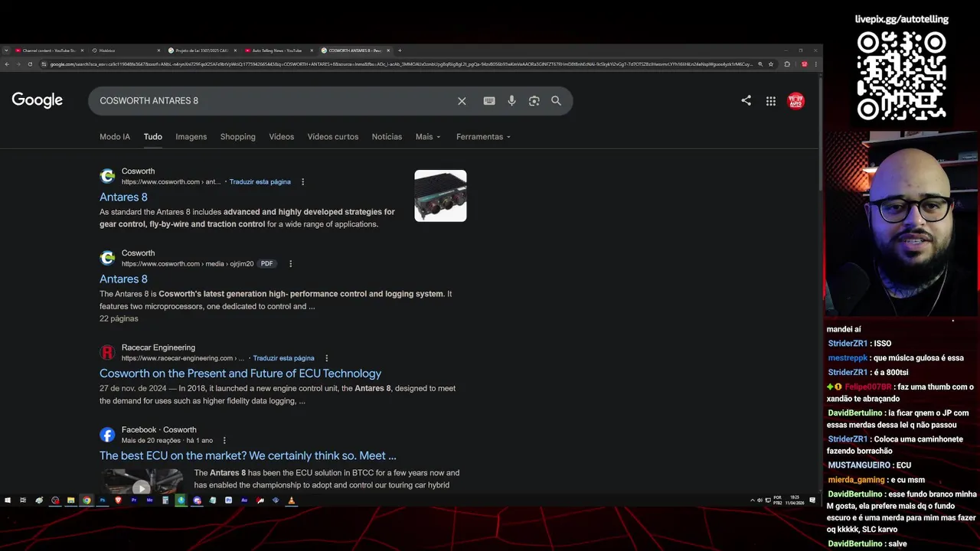Open Google Chrome from the taskbar
This screenshot has height=551, width=980.
[x=87, y=500]
